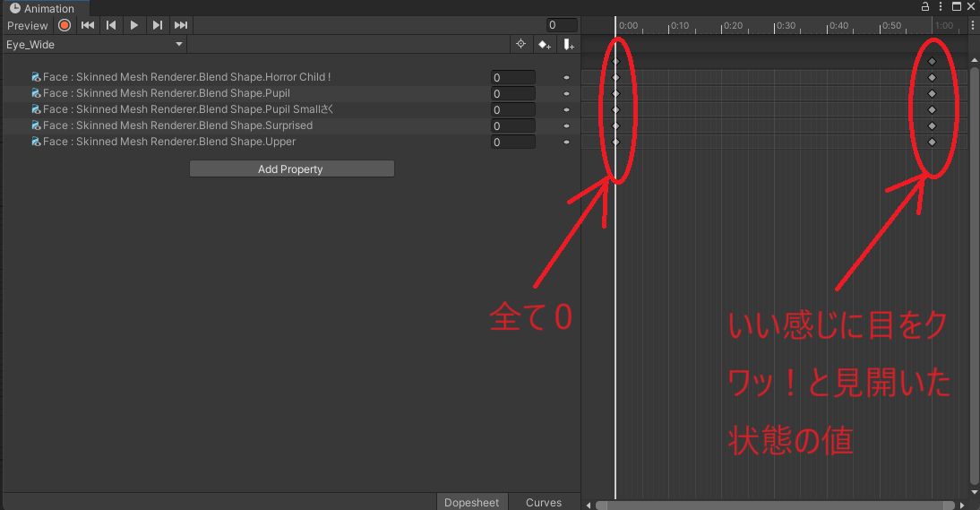Screen dimensions: 980x510
Task: Click the Add Keyframe icon
Action: click(x=545, y=45)
